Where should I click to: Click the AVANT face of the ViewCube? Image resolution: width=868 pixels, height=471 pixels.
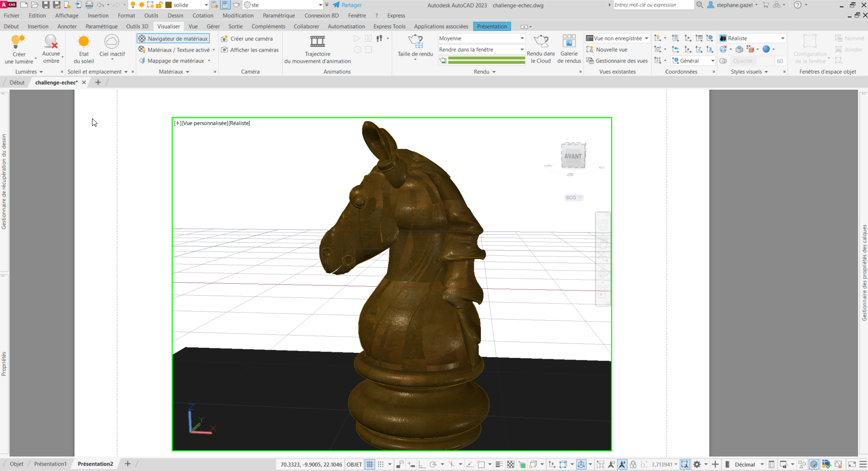tap(573, 156)
